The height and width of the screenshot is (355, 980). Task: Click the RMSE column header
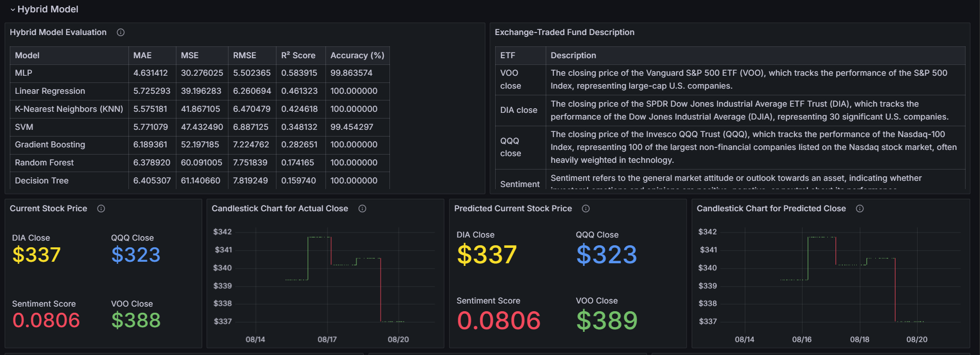tap(244, 56)
